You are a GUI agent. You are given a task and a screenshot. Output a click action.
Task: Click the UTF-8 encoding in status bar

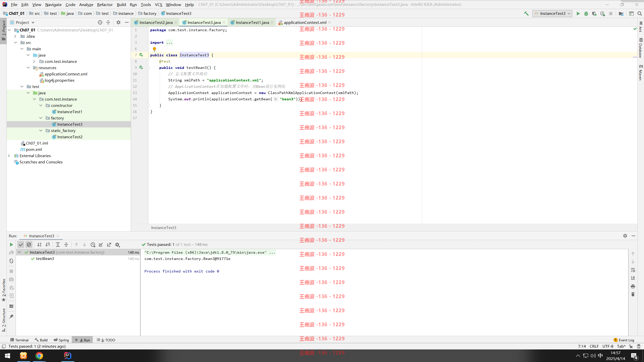[x=608, y=346]
